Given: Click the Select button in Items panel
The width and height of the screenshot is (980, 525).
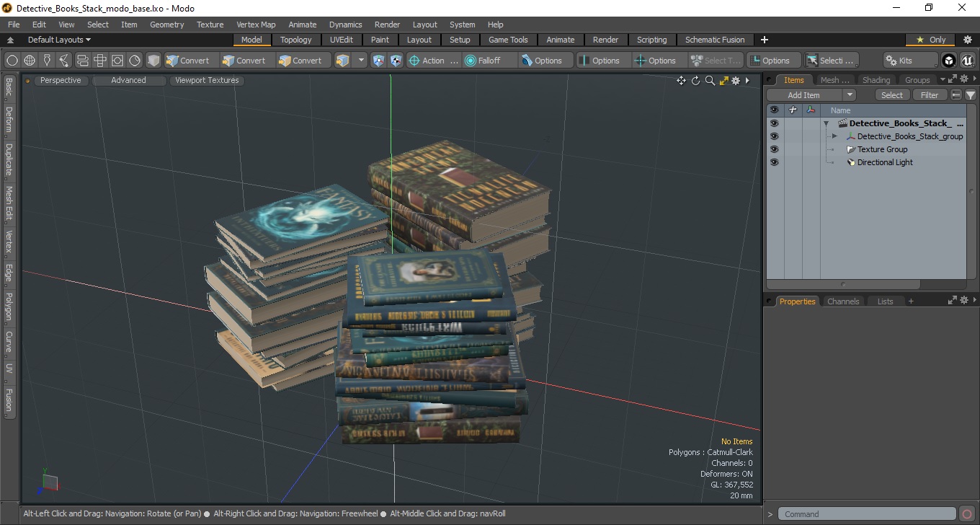Looking at the screenshot, I should coord(892,95).
